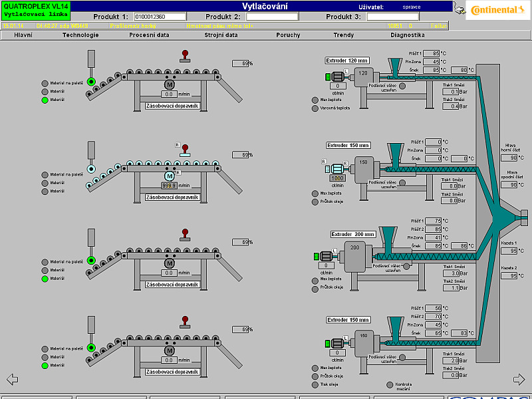The image size is (532, 399).
Task: Click the 0.4 Bar Tlak2 Směsi value
Action: (450, 106)
